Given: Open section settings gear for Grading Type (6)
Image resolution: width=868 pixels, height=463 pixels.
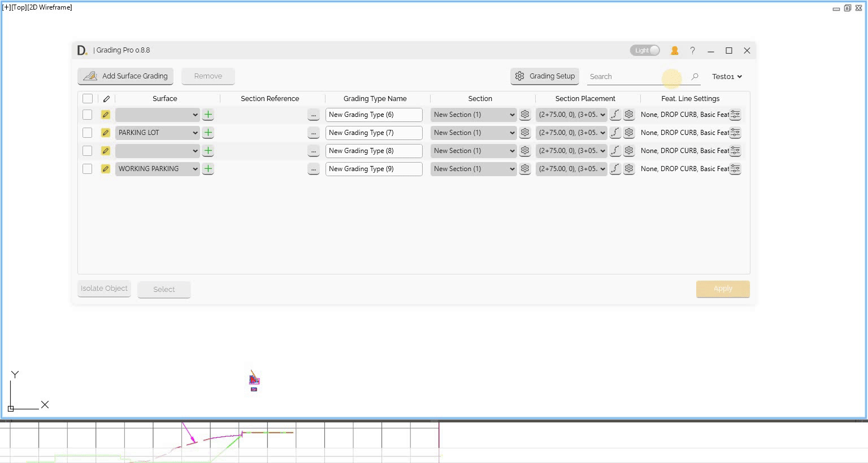Looking at the screenshot, I should 525,115.
